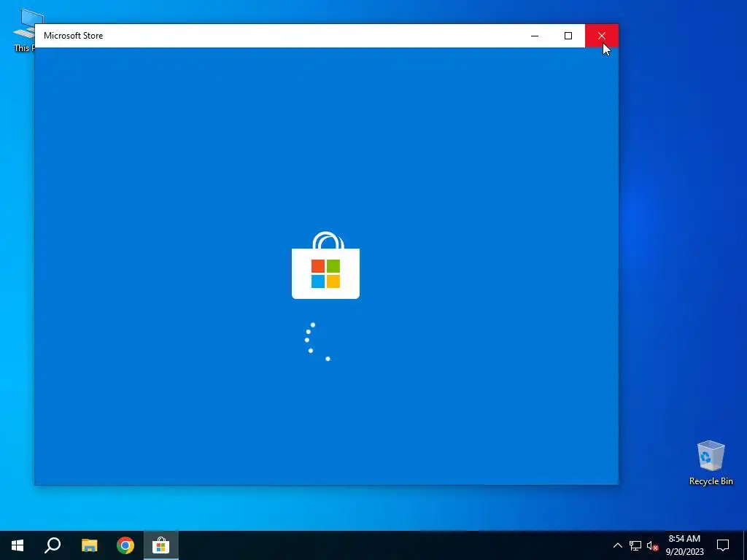Click the Show desktop sliver
747x560 pixels.
[x=745, y=545]
